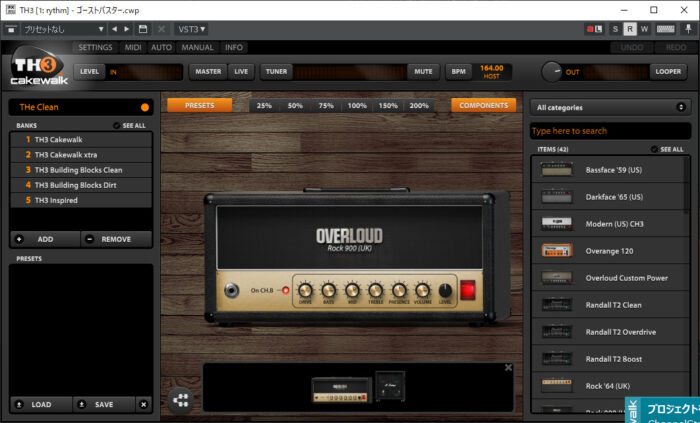The height and width of the screenshot is (423, 700).
Task: Click the X icon beside SAVE
Action: click(x=143, y=405)
